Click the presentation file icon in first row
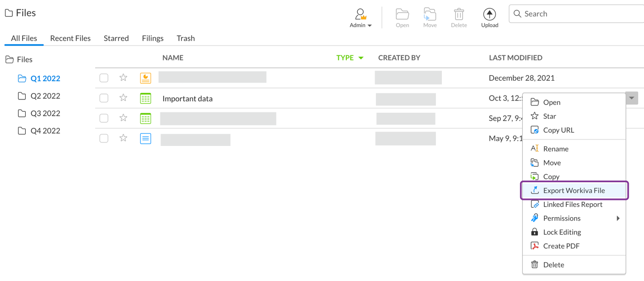The height and width of the screenshot is (281, 644). [x=145, y=78]
